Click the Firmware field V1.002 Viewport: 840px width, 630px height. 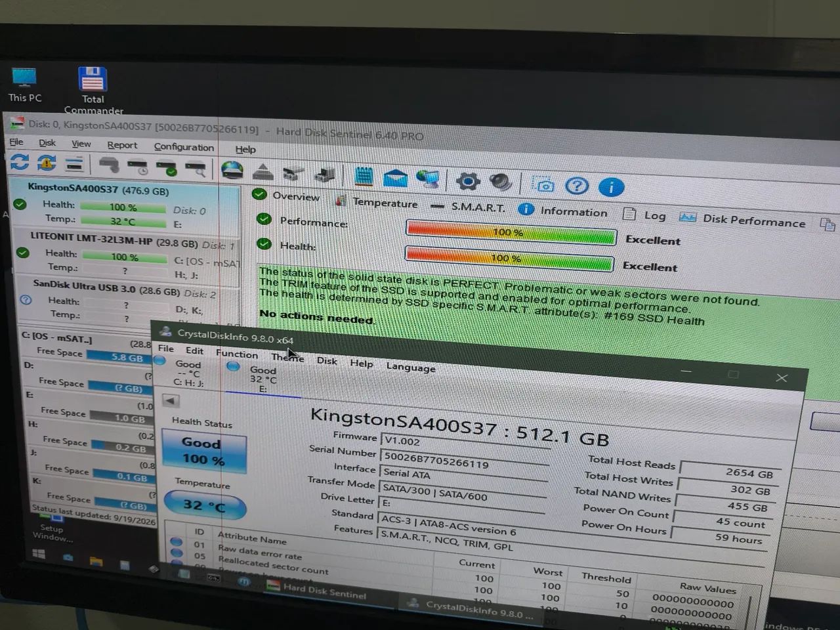(x=465, y=443)
